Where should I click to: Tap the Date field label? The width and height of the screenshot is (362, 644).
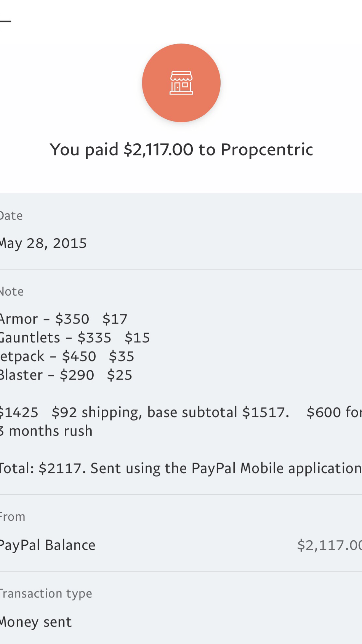(x=11, y=216)
